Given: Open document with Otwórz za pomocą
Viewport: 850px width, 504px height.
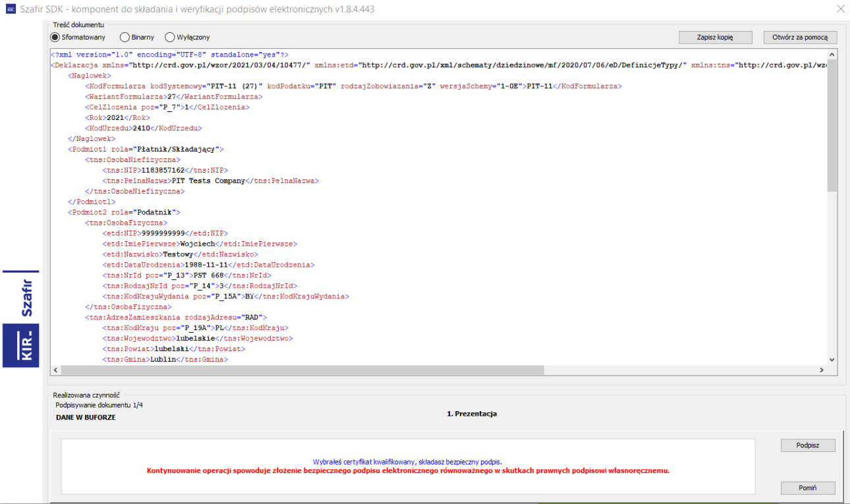Looking at the screenshot, I should [800, 38].
